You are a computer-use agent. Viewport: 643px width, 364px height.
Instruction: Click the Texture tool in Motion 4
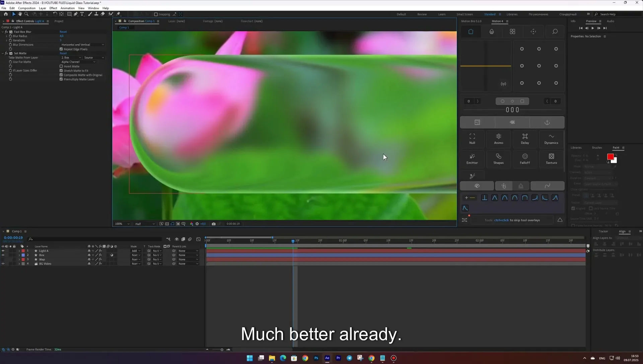(551, 159)
